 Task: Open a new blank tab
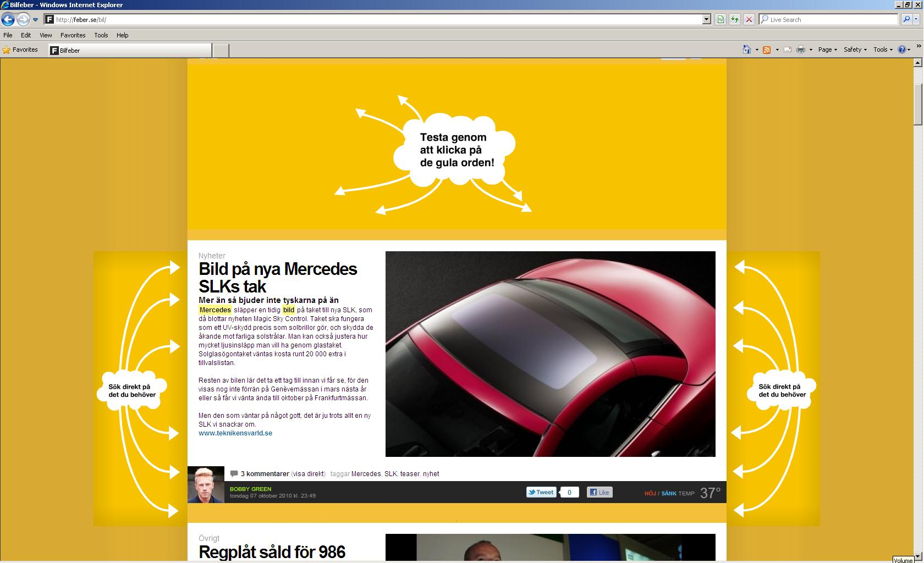coord(221,51)
